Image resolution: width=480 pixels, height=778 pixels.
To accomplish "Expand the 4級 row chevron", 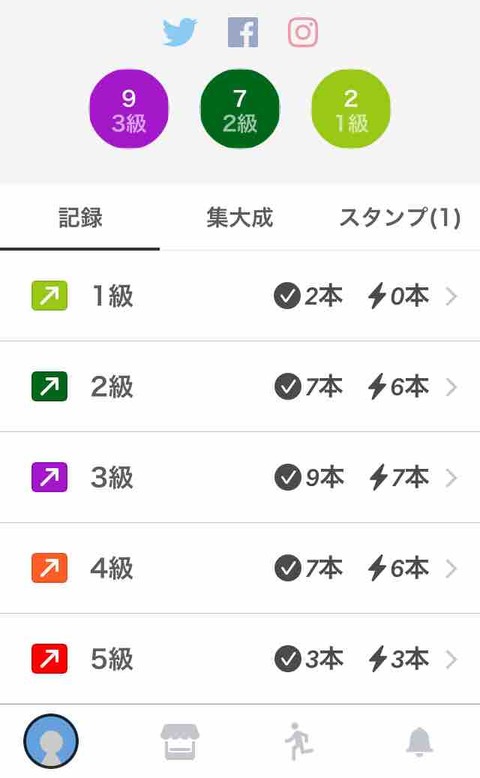I will click(451, 569).
